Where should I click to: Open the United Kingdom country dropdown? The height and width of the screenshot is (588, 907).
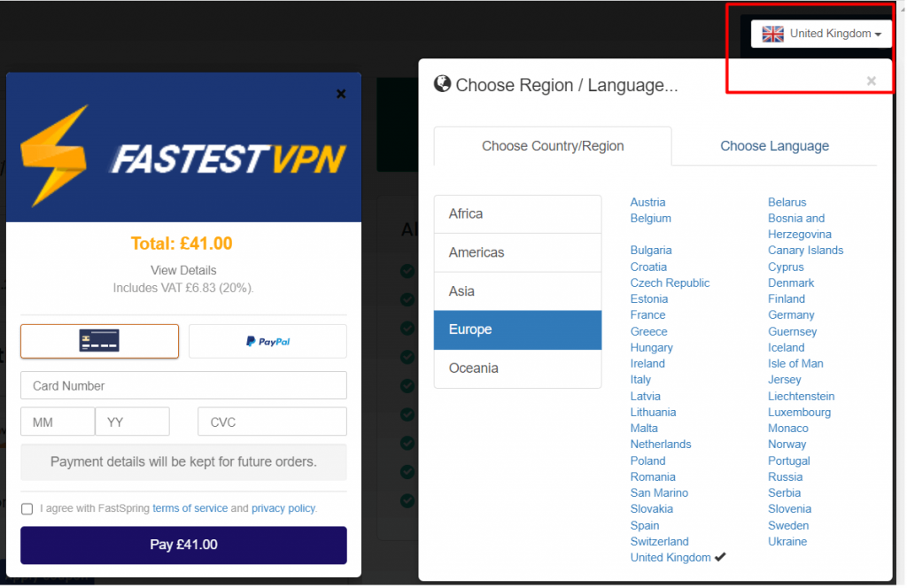821,33
